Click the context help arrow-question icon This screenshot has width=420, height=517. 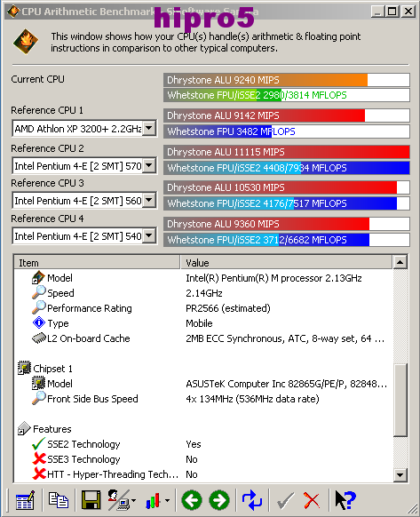(345, 500)
